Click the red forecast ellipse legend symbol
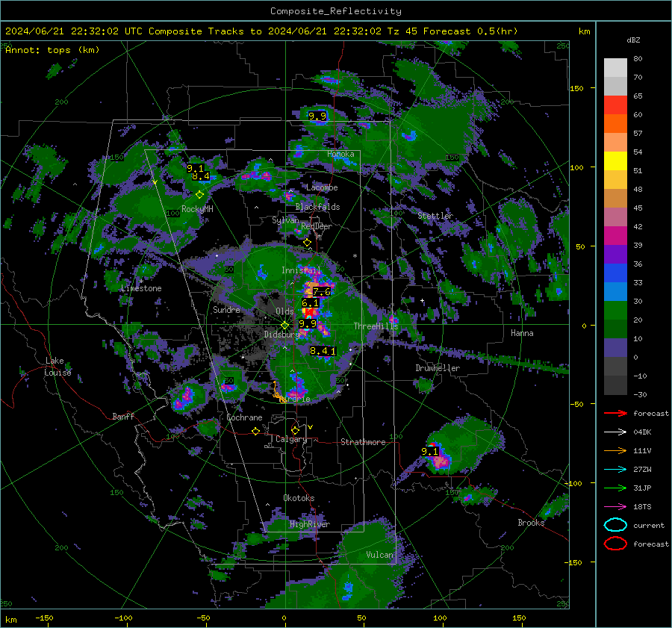Screen dimensions: 672x628 pos(615,544)
